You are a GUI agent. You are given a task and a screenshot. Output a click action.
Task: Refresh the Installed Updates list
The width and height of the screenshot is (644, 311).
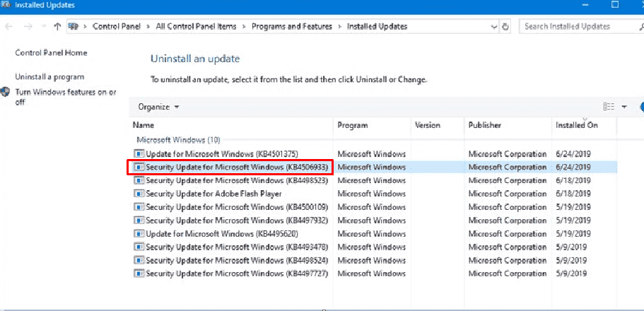click(x=505, y=27)
